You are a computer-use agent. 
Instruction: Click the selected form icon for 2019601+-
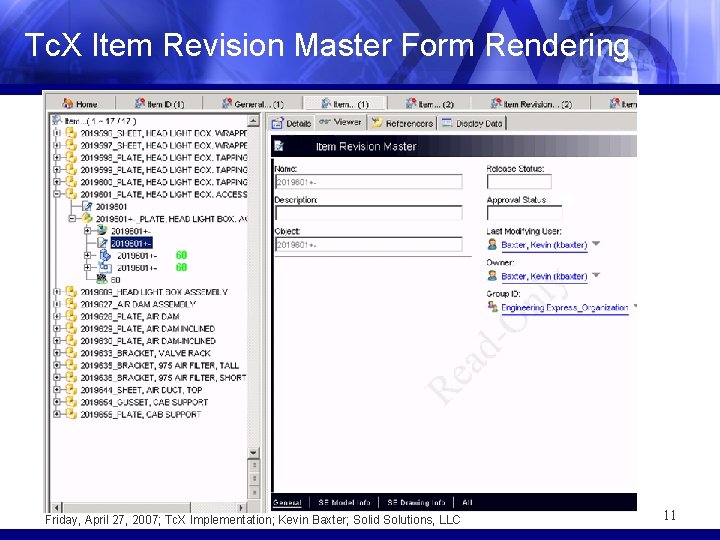pyautogui.click(x=102, y=243)
